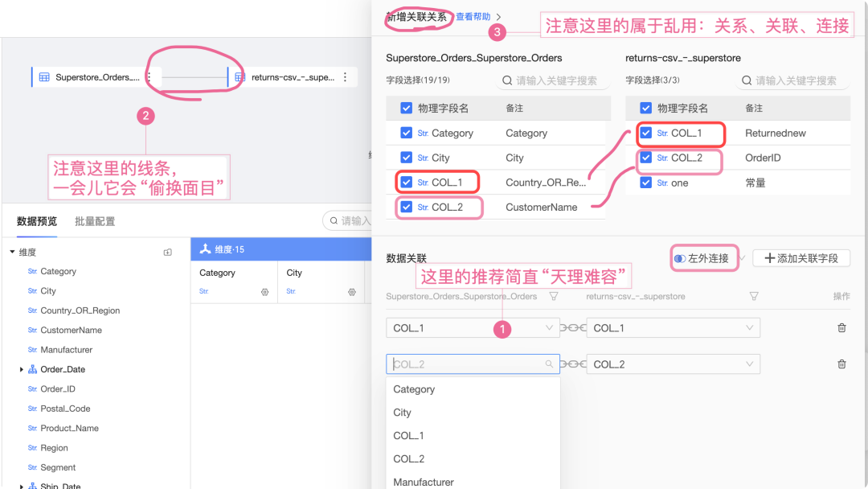Open the Superstore_Orders table node menu dots
This screenshot has width=868, height=489.
pyautogui.click(x=149, y=77)
